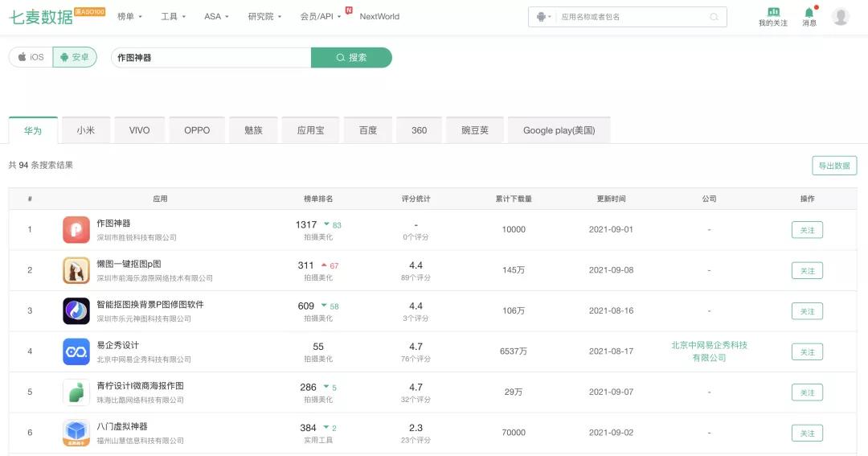
Task: Click the 累计下载量 column header
Action: 514,199
